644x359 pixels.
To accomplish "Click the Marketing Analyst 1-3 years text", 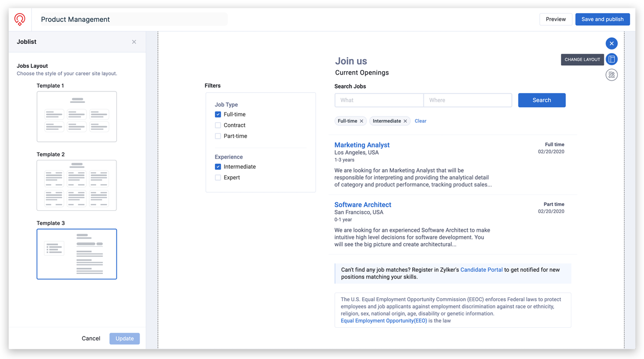I will [x=344, y=160].
